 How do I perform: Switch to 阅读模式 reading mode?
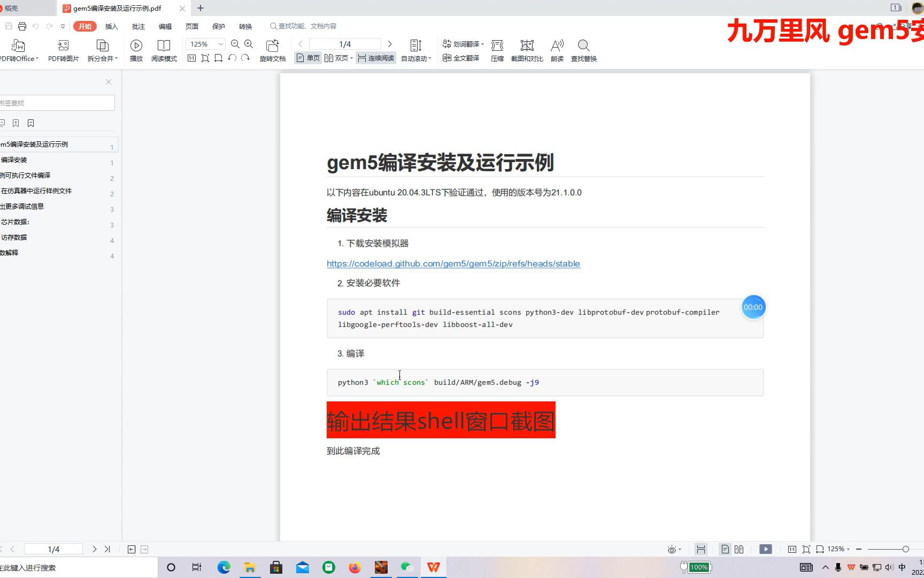click(x=164, y=51)
